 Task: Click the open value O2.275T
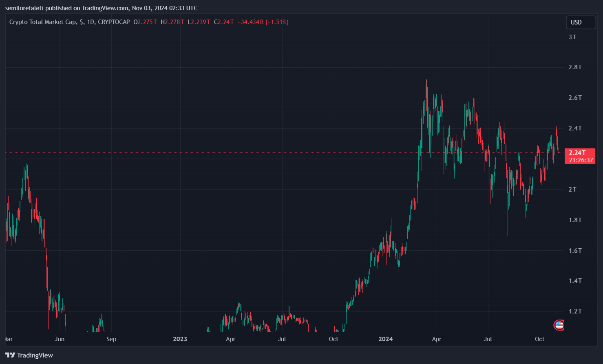click(145, 22)
